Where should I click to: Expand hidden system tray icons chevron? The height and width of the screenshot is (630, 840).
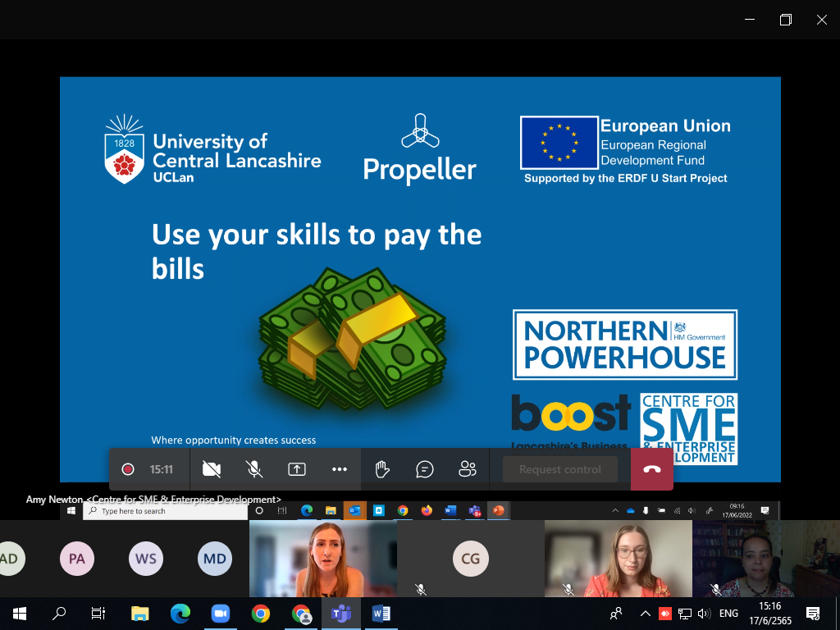(646, 614)
